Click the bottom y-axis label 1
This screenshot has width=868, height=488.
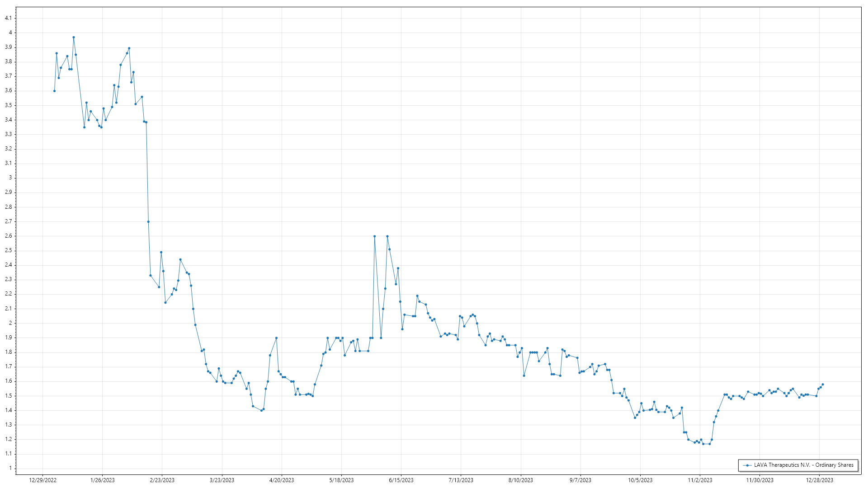tap(10, 468)
